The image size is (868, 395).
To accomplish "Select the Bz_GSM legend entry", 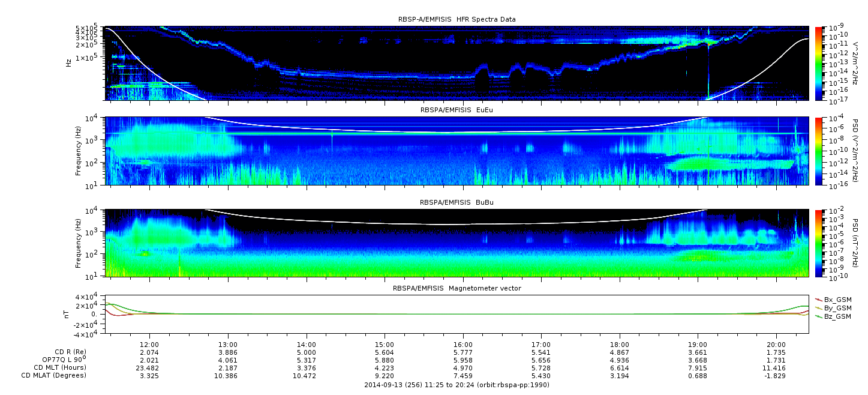I will [833, 316].
